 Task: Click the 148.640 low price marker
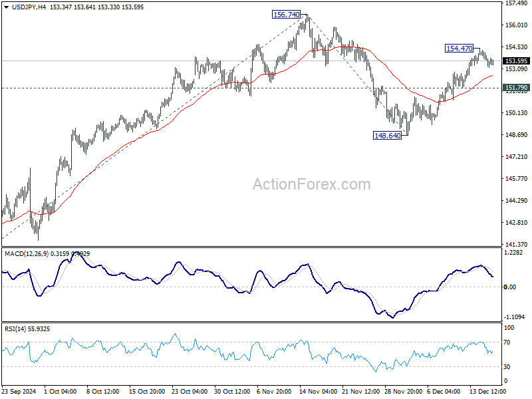[x=388, y=136]
